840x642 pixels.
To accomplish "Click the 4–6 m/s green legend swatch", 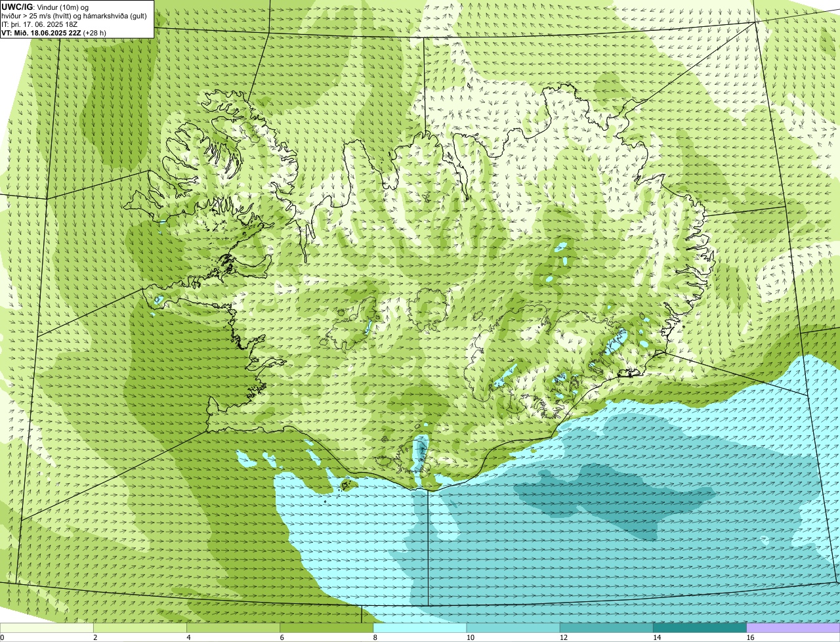I will click(x=233, y=628).
